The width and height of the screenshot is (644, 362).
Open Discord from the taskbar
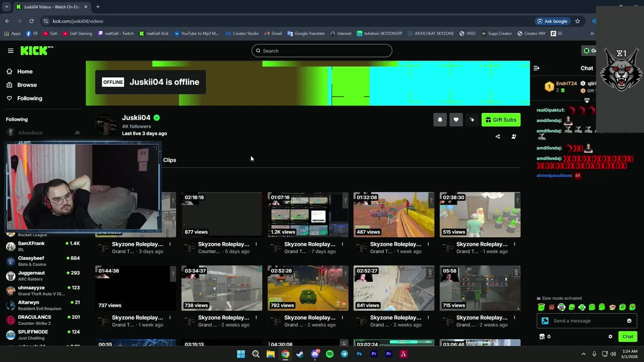[x=315, y=354]
